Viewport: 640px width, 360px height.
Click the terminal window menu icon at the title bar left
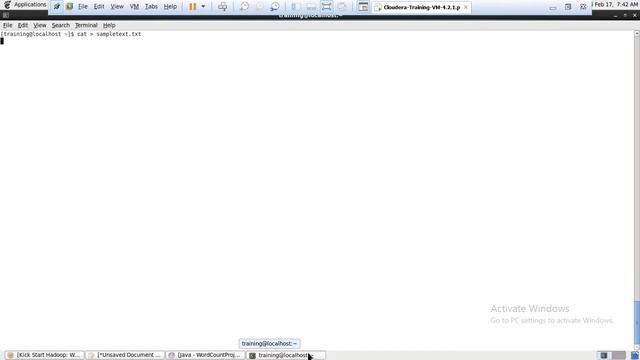click(x=6, y=16)
